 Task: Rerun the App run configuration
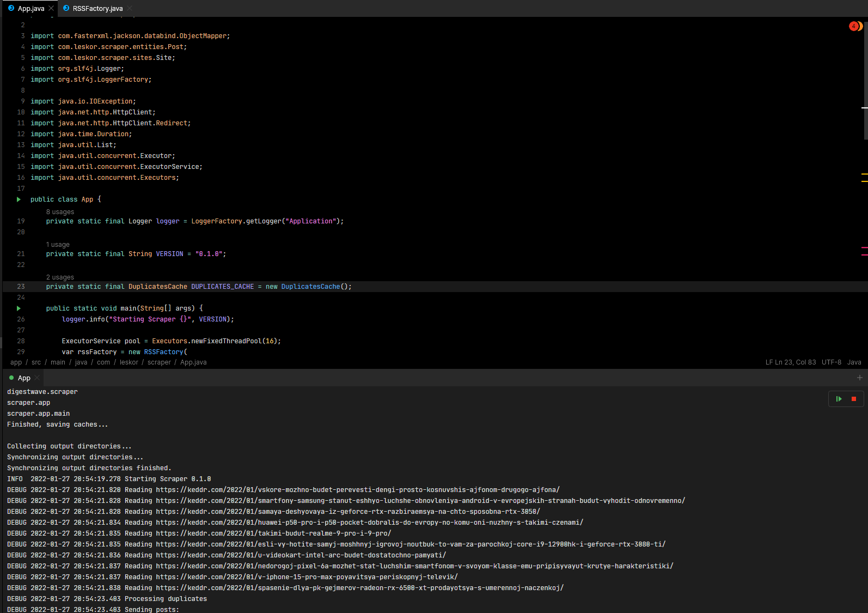click(839, 399)
